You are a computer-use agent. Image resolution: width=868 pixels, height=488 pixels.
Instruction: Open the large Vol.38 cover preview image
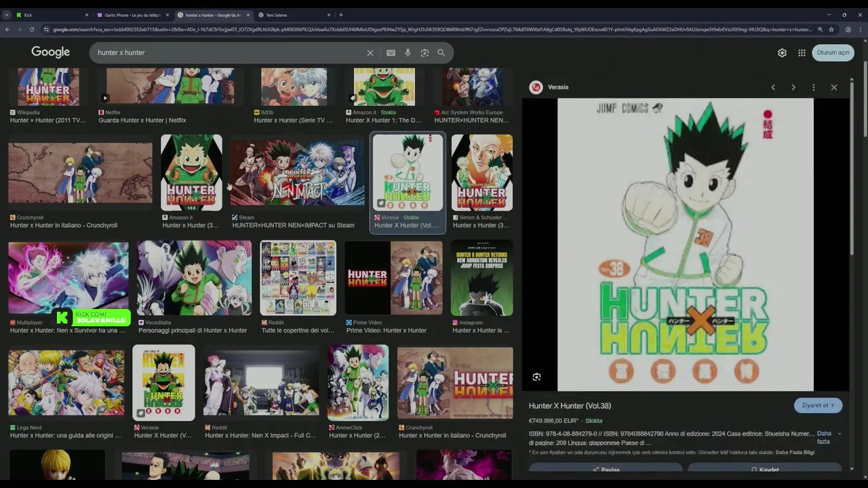[686, 245]
